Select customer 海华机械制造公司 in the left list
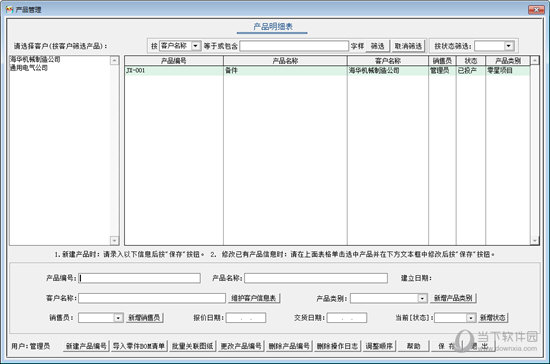550x364 pixels. pos(35,59)
